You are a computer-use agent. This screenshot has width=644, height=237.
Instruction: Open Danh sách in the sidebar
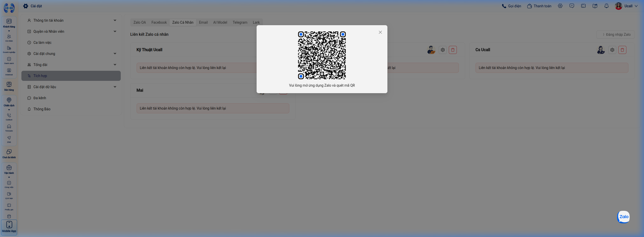(x=9, y=60)
